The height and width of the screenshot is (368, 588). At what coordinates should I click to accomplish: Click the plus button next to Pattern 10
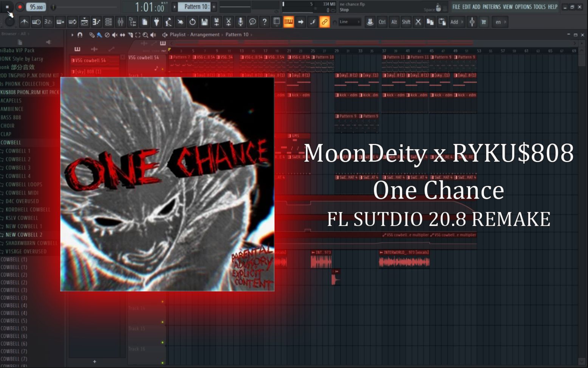[x=214, y=7]
